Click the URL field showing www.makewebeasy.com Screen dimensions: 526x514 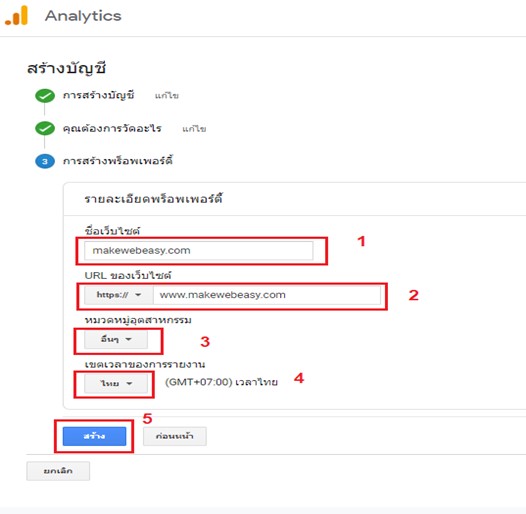(267, 295)
